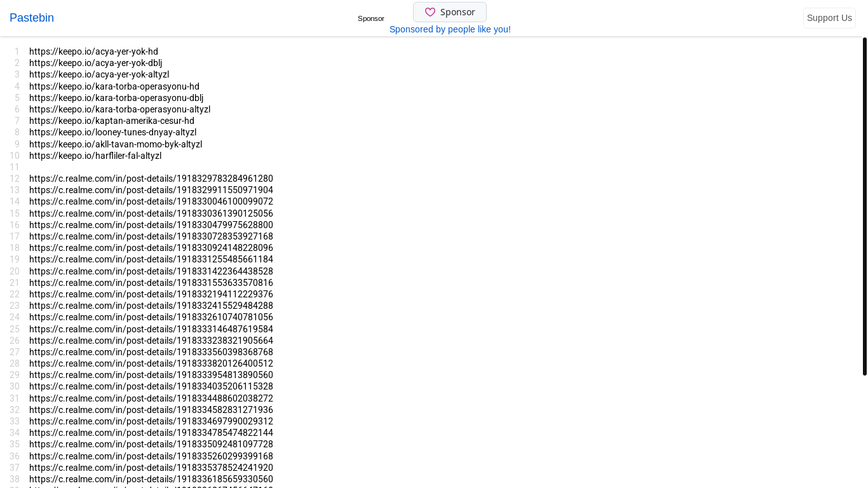Click the Support Us button
The height and width of the screenshot is (488, 868).
point(829,18)
